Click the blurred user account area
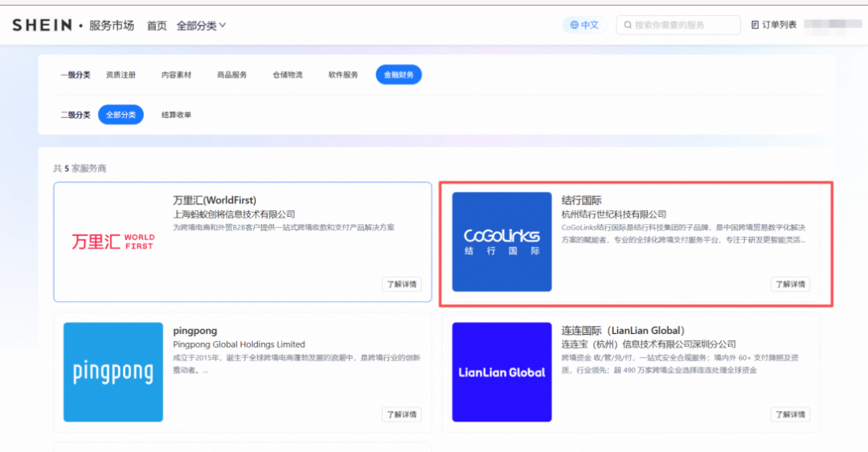868x452 pixels. point(833,24)
